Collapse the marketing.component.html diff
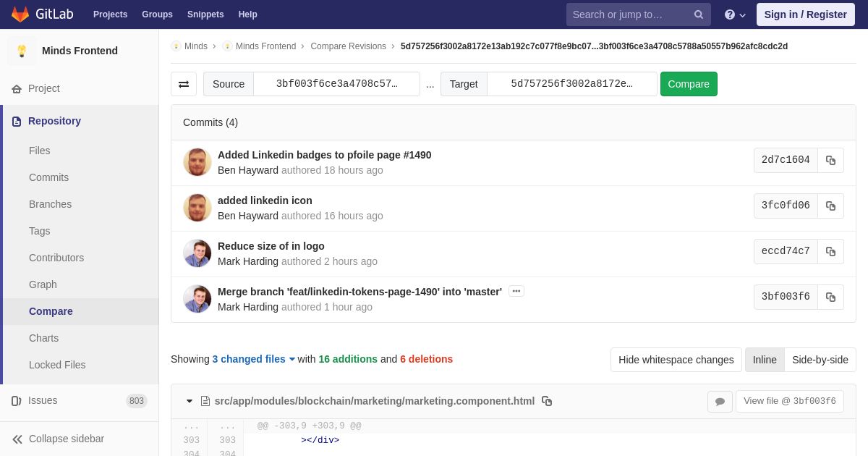 point(190,401)
